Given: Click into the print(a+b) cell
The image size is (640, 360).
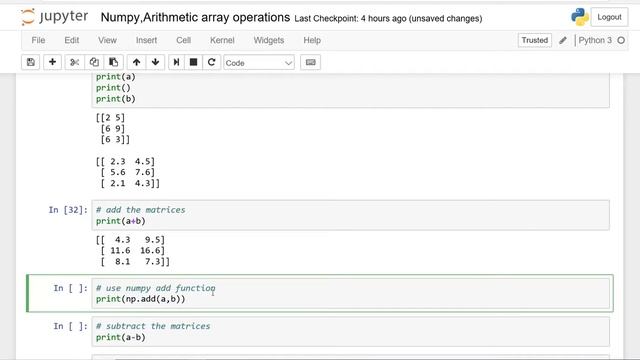Looking at the screenshot, I should pos(350,215).
